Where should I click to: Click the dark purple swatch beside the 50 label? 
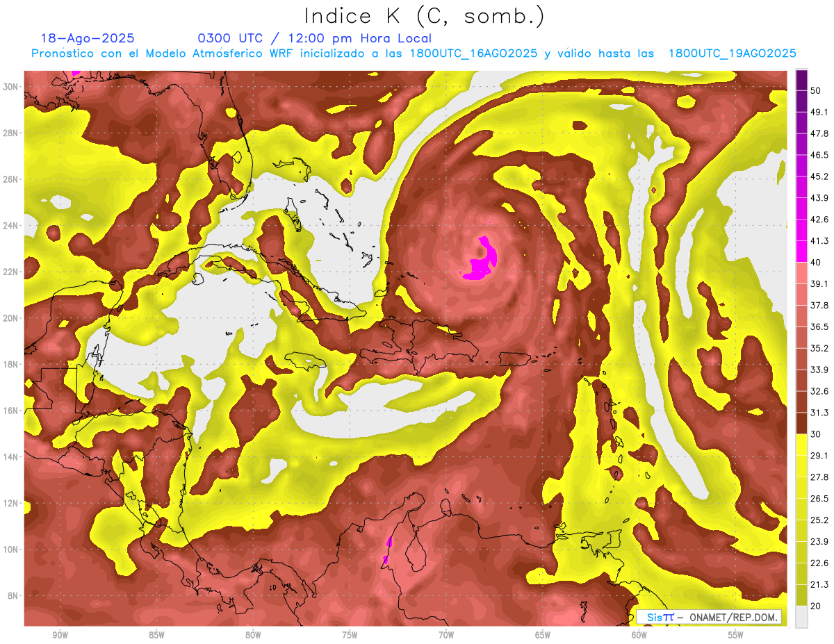[x=801, y=80]
